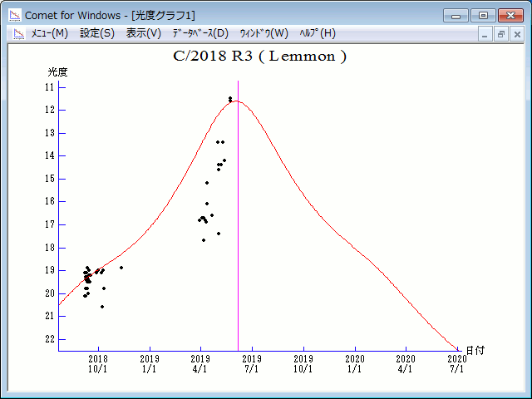532x399 pixels.
Task: Click the graph title C/2018 R3 (Lemmon)
Action: coord(259,57)
